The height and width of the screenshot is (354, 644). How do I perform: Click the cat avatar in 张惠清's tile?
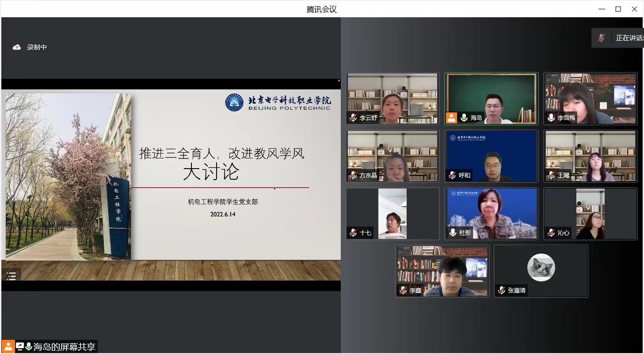pyautogui.click(x=541, y=267)
